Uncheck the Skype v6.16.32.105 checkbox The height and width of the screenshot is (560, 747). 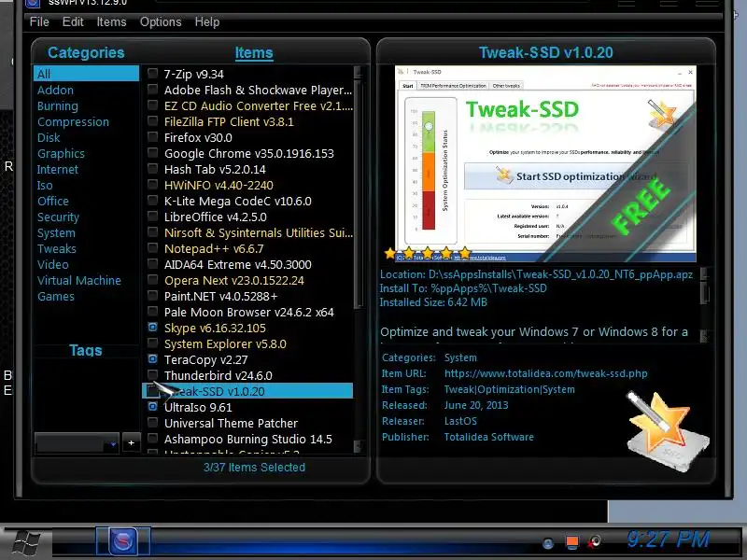click(x=152, y=328)
